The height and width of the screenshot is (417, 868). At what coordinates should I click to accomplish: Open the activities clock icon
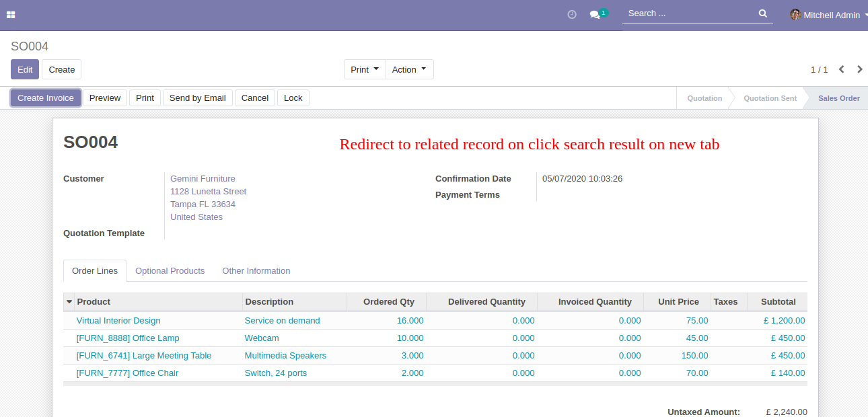(572, 14)
